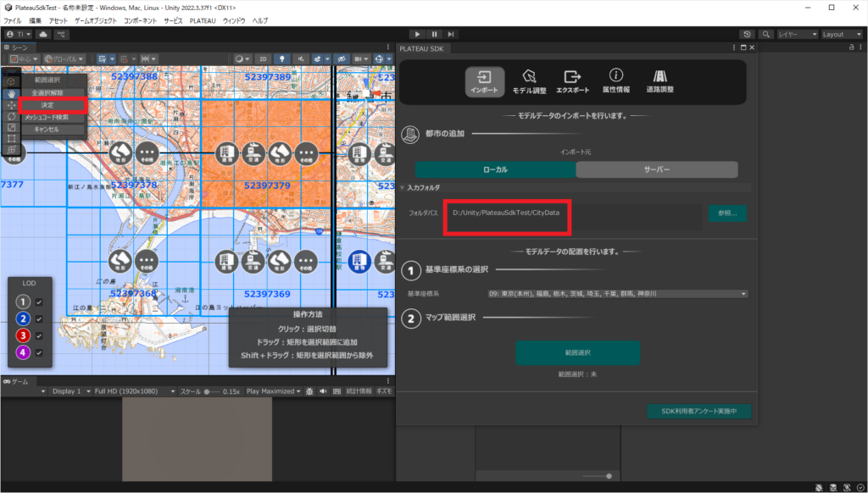Click the blue highlighted building icon on the map
Image resolution: width=868 pixels, height=493 pixels.
(x=359, y=261)
